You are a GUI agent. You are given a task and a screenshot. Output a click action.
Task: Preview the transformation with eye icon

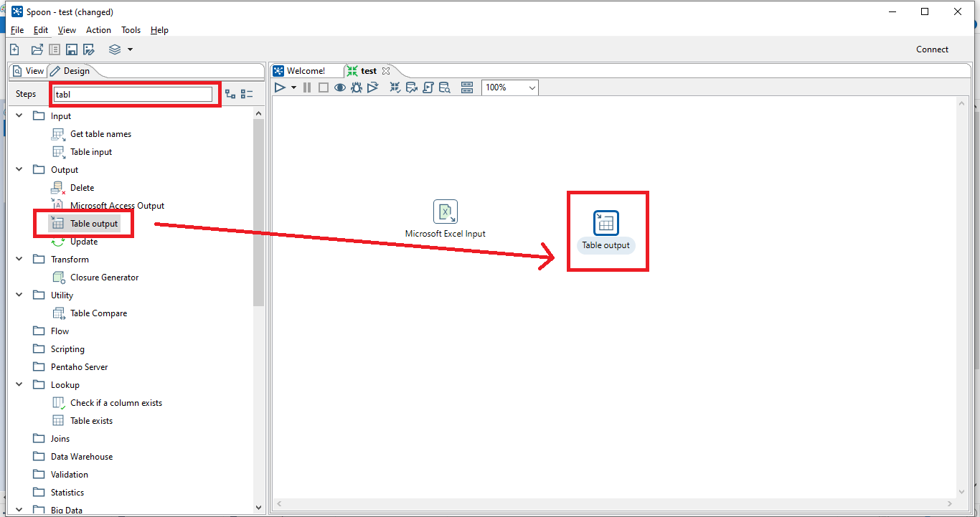coord(340,87)
